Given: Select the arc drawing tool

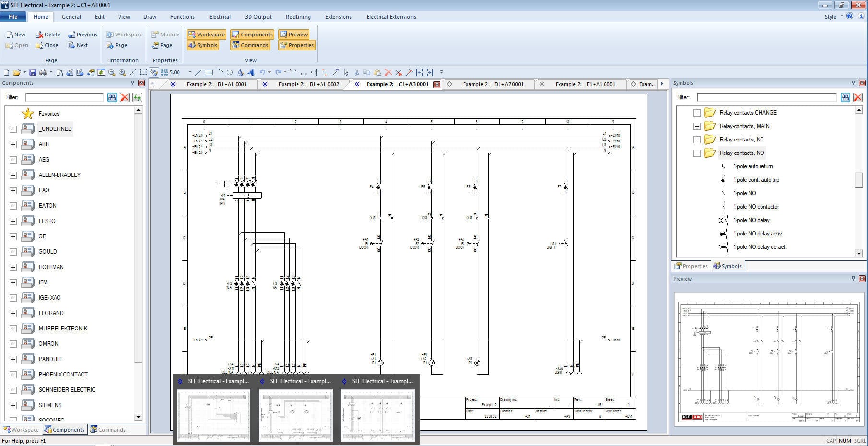Looking at the screenshot, I should pos(219,72).
